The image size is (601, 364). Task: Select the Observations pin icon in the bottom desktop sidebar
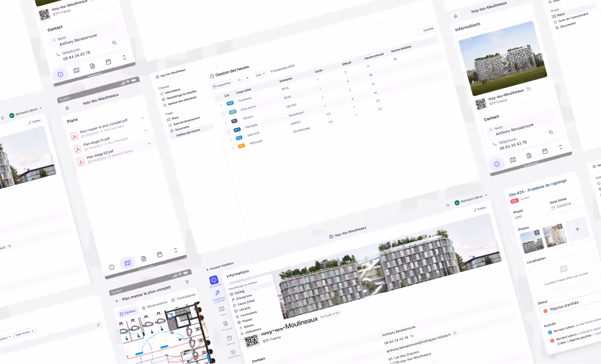233,352
